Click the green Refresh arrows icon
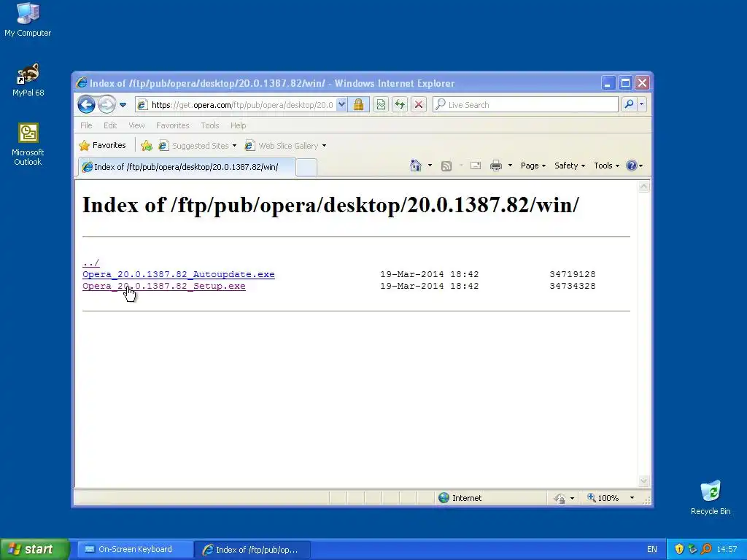Screen dimensions: 747x560 click(x=400, y=105)
